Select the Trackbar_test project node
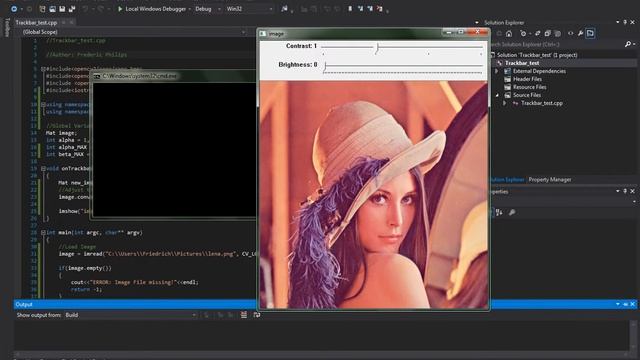 click(x=522, y=63)
